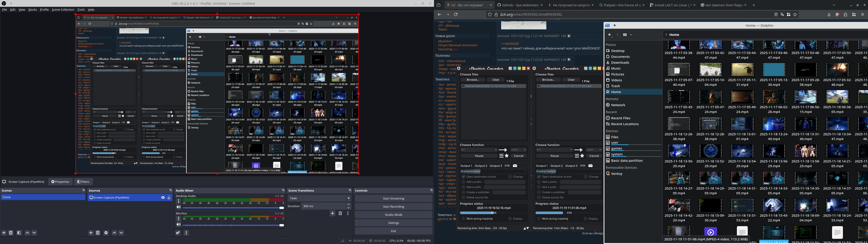This screenshot has height=244, width=868.
Task: Add a scene transition with plus icon
Action: [332, 213]
